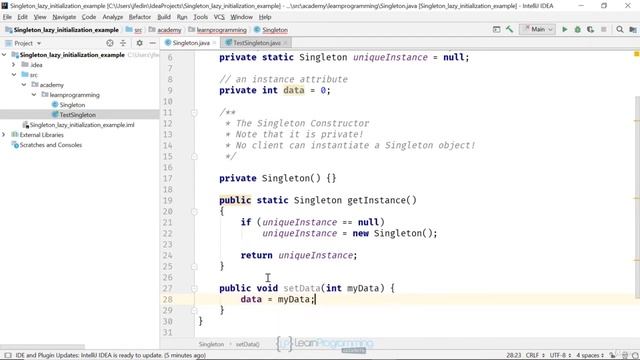The width and height of the screenshot is (640, 360).
Task: Close the TestSingleton.java tab
Action: (285, 43)
